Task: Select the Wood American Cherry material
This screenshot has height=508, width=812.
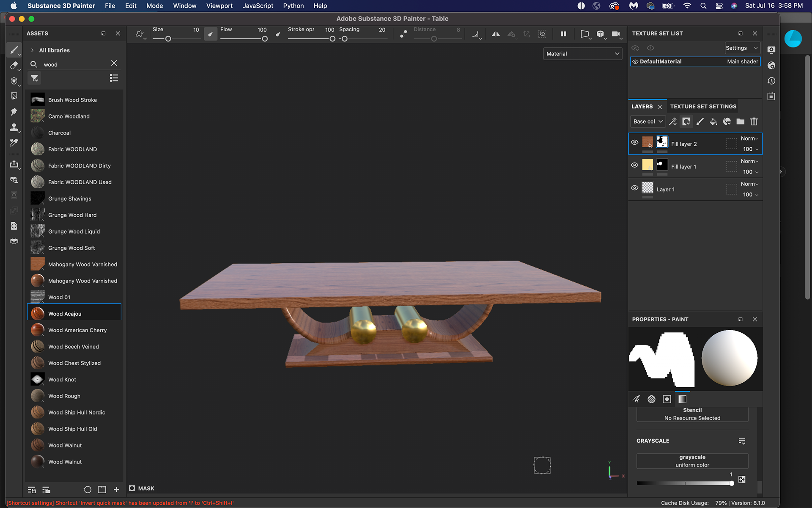Action: coord(74,330)
